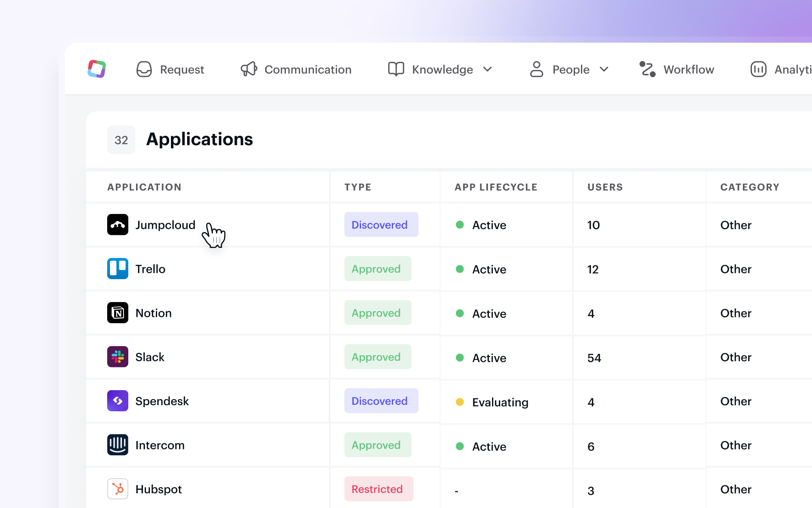
Task: Click the Trello app icon
Action: click(x=118, y=269)
